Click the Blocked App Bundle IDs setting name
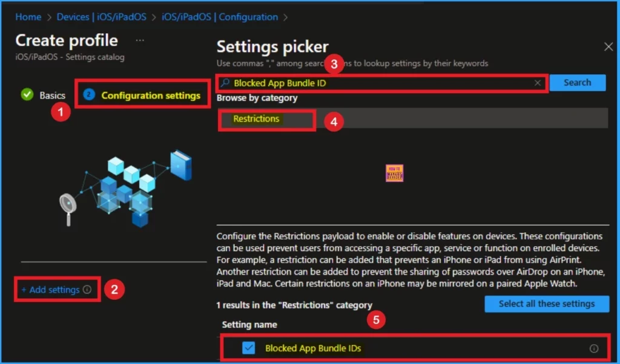The width and height of the screenshot is (620, 364). 313,348
